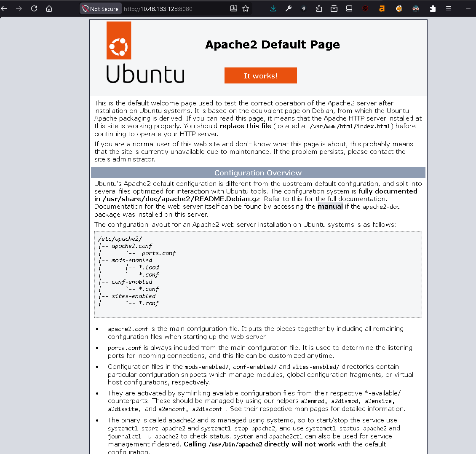This screenshot has height=454, width=476.
Task: Click 'journalctl -u apache2' command text
Action: [143, 436]
